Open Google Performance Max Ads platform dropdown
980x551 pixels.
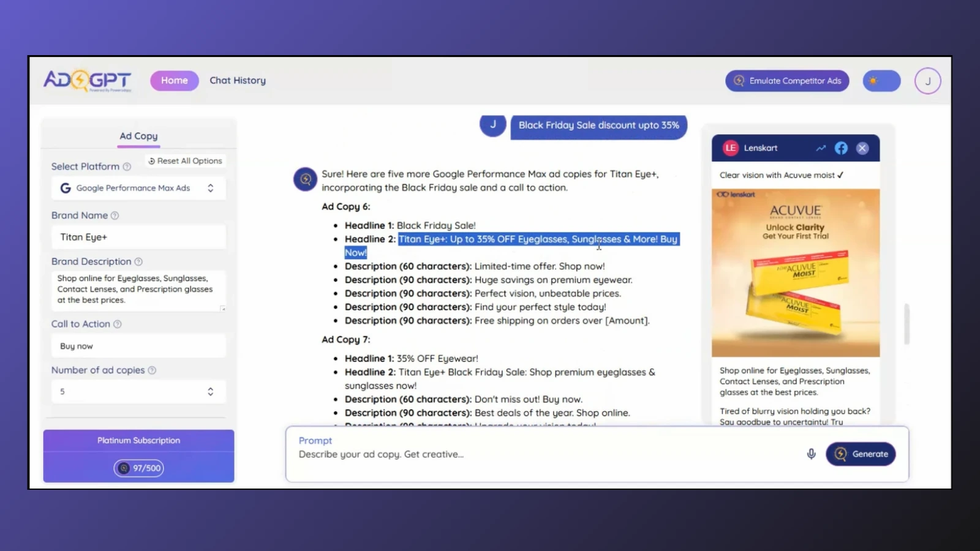pos(138,188)
